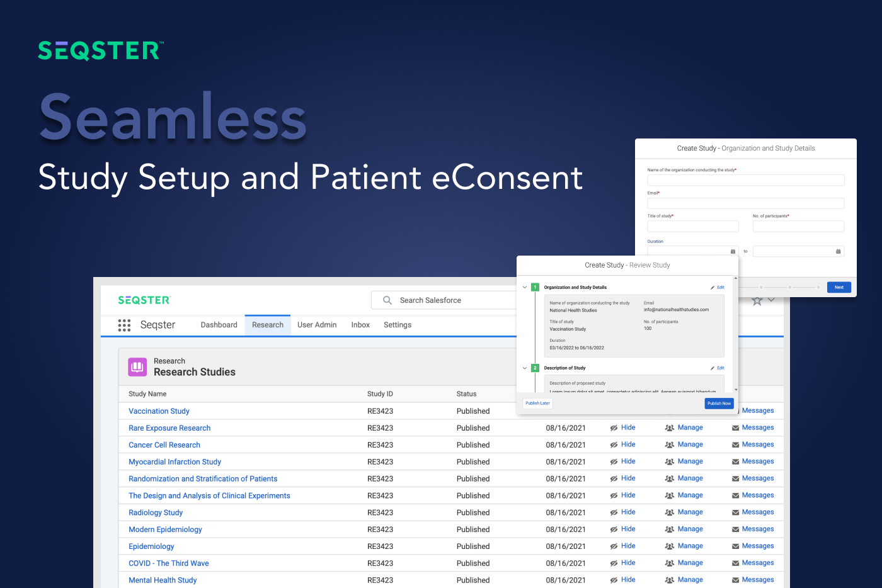Switch to the Dashboard tab
The width and height of the screenshot is (882, 588).
coord(219,325)
